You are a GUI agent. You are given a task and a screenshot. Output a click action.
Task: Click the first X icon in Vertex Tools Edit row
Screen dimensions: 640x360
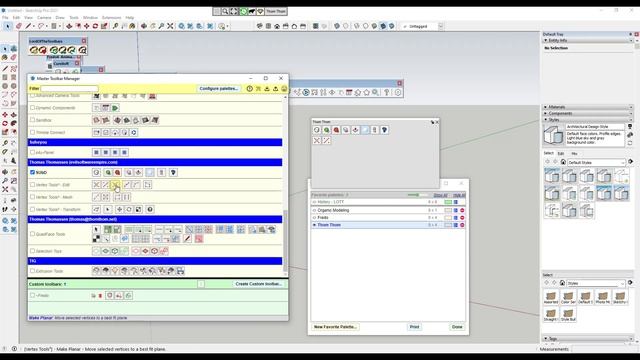click(96, 185)
